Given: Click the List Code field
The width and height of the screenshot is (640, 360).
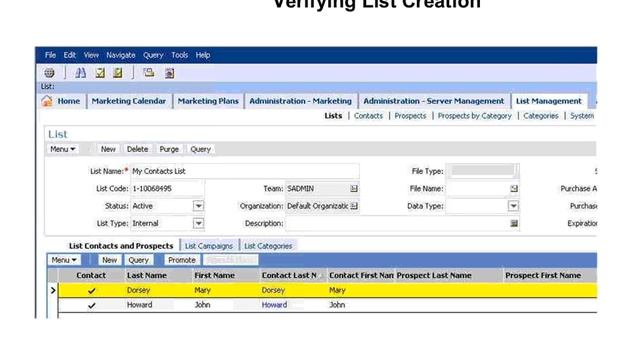Looking at the screenshot, I should pyautogui.click(x=167, y=189).
